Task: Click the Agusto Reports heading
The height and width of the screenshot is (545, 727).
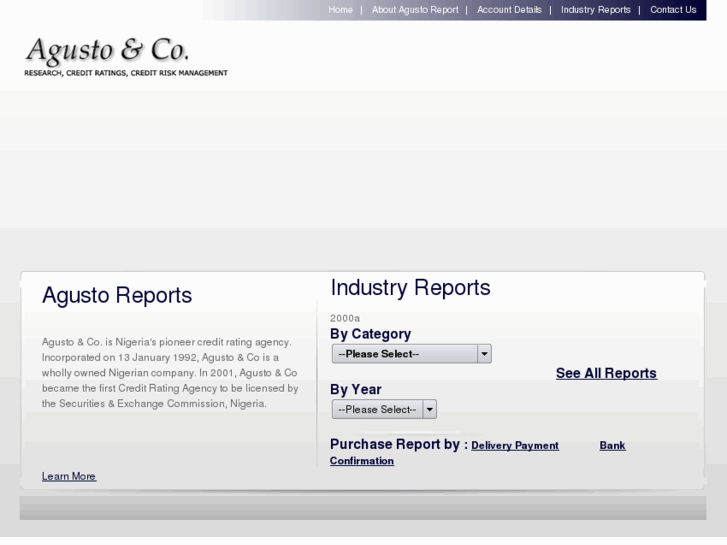Action: [117, 295]
